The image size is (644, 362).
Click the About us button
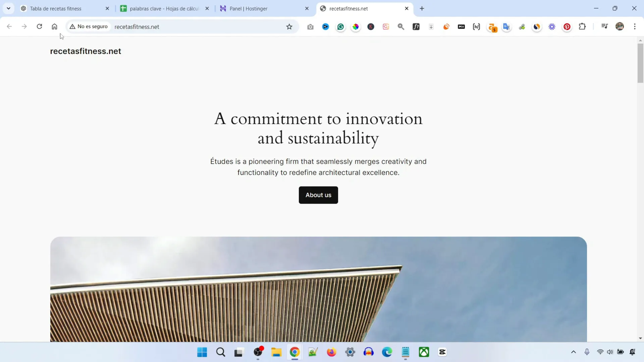click(x=318, y=195)
